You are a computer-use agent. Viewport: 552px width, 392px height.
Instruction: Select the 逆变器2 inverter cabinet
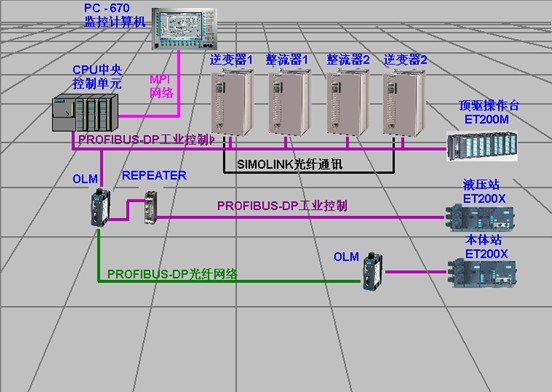coord(404,102)
